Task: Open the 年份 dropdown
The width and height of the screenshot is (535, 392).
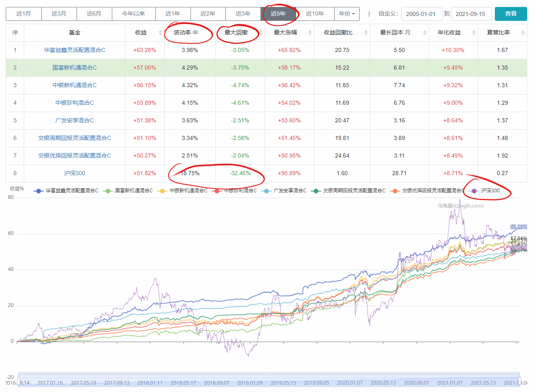Action: pos(347,14)
